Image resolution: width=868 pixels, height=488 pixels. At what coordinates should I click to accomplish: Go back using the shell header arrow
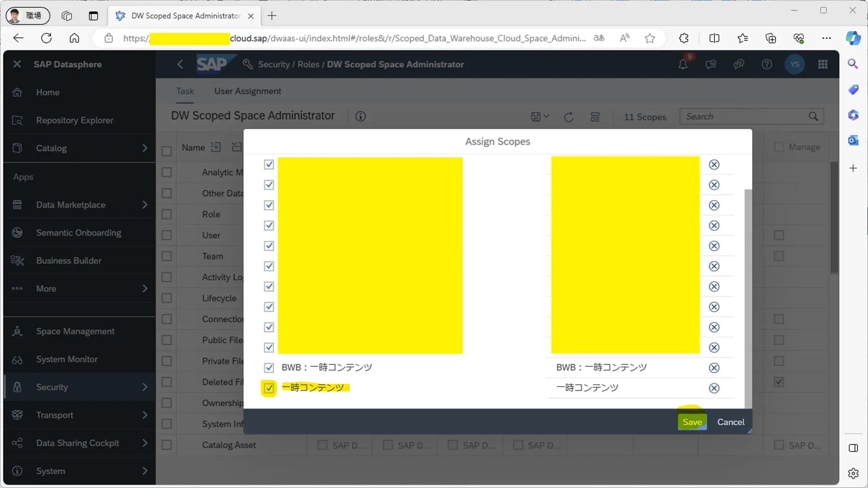tap(180, 64)
